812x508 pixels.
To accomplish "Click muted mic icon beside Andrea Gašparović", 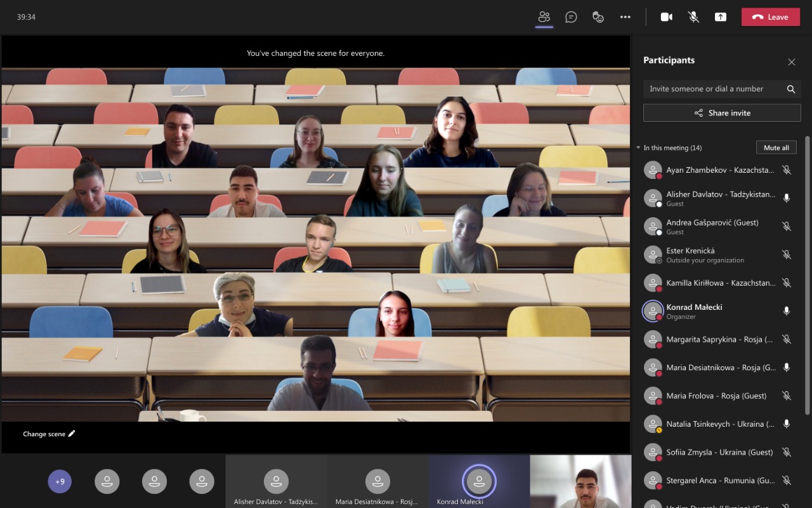I will (x=787, y=227).
